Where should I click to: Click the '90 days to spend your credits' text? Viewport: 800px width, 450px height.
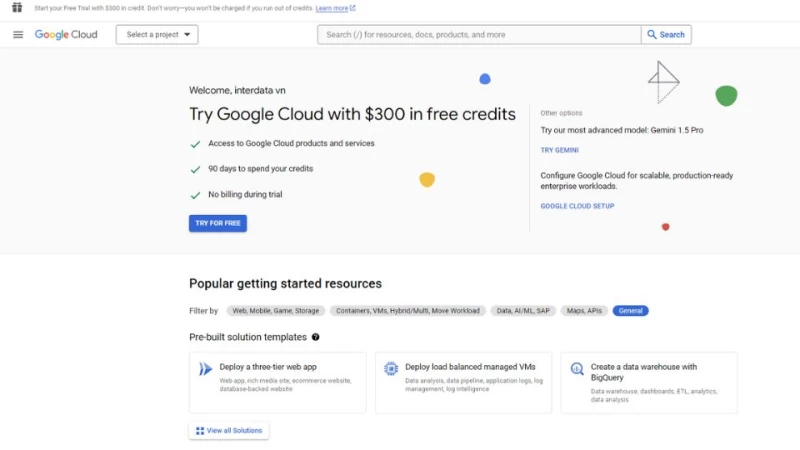[x=261, y=169]
